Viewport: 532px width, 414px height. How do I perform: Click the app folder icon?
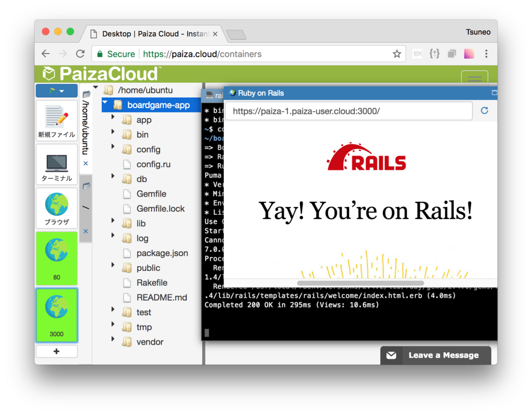click(127, 120)
